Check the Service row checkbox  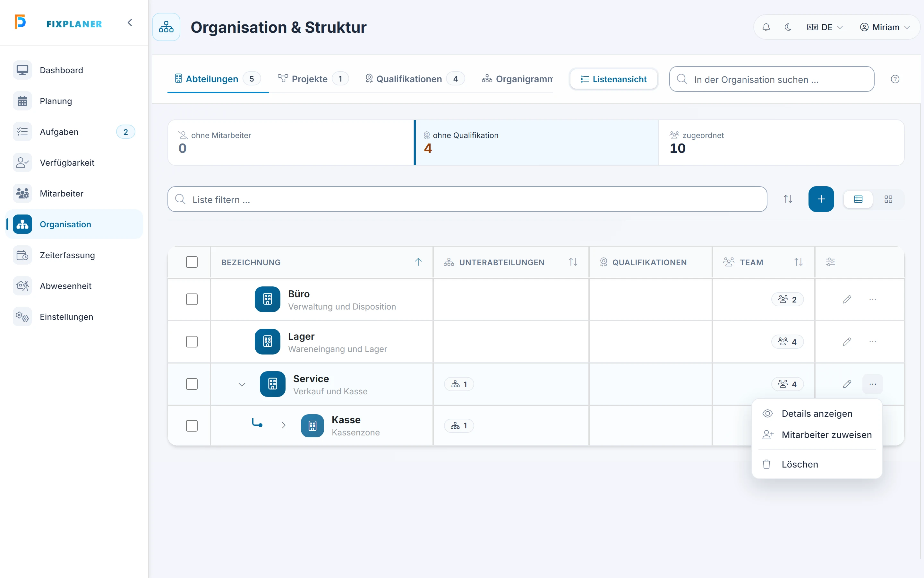point(192,384)
